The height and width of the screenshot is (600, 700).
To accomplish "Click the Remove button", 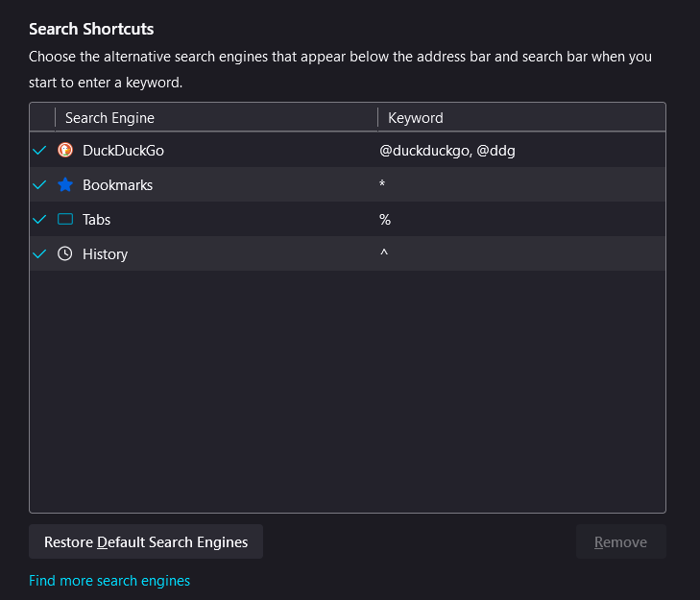I will tap(620, 541).
